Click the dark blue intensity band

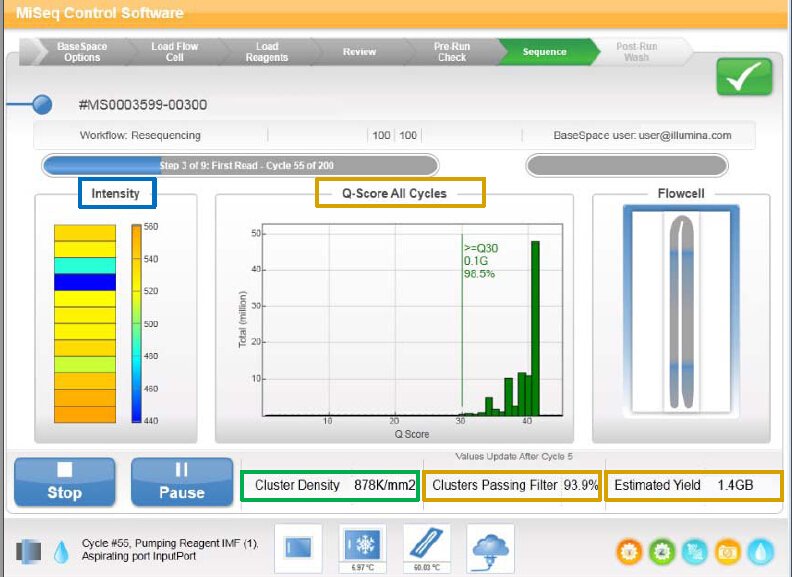[x=85, y=282]
